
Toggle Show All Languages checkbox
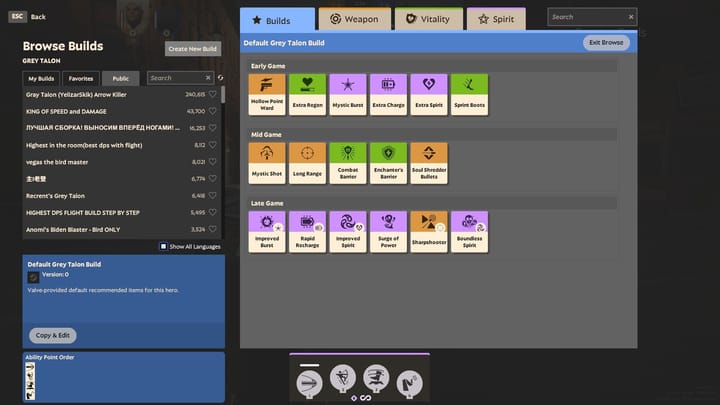[x=163, y=246]
